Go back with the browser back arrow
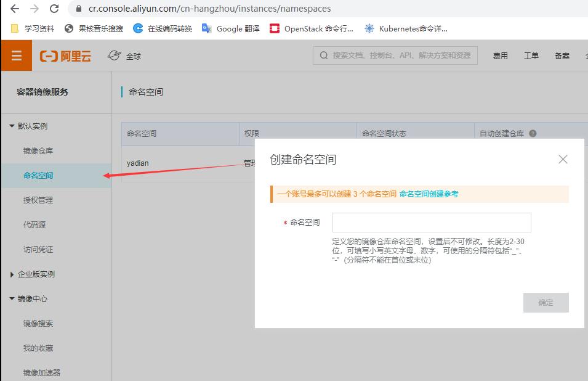 click(15, 8)
